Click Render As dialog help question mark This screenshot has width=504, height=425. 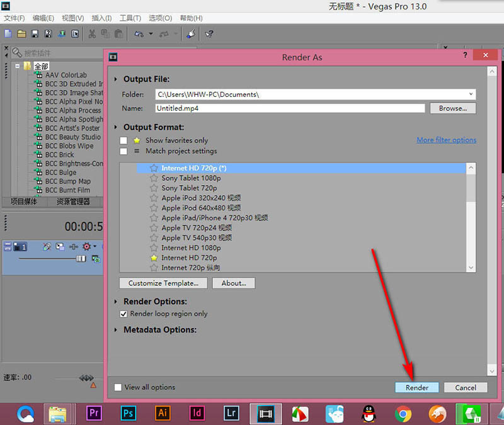click(465, 55)
